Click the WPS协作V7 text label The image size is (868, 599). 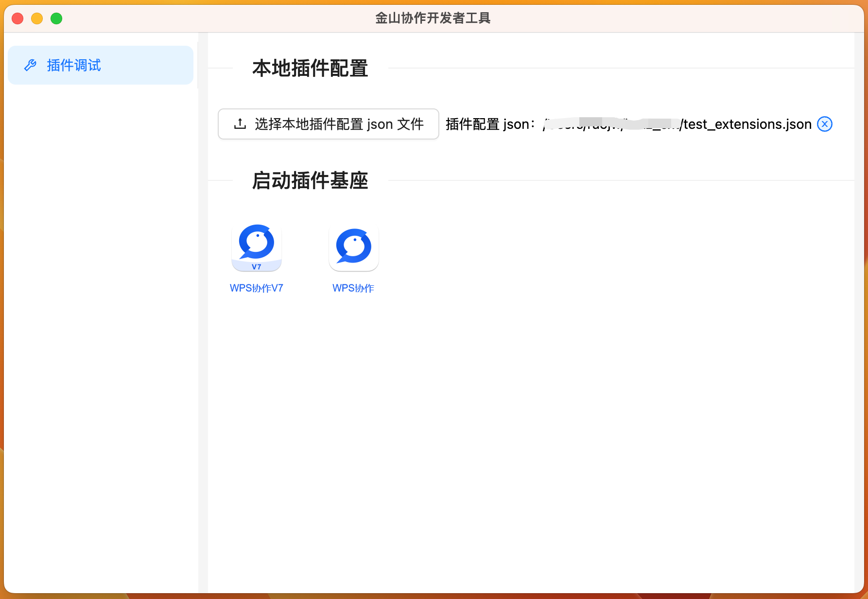coord(256,288)
